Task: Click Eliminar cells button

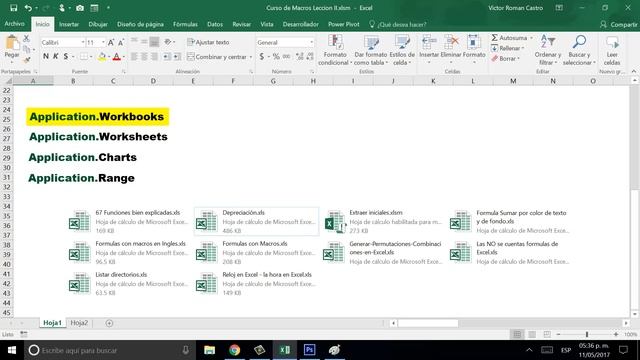Action: point(451,50)
